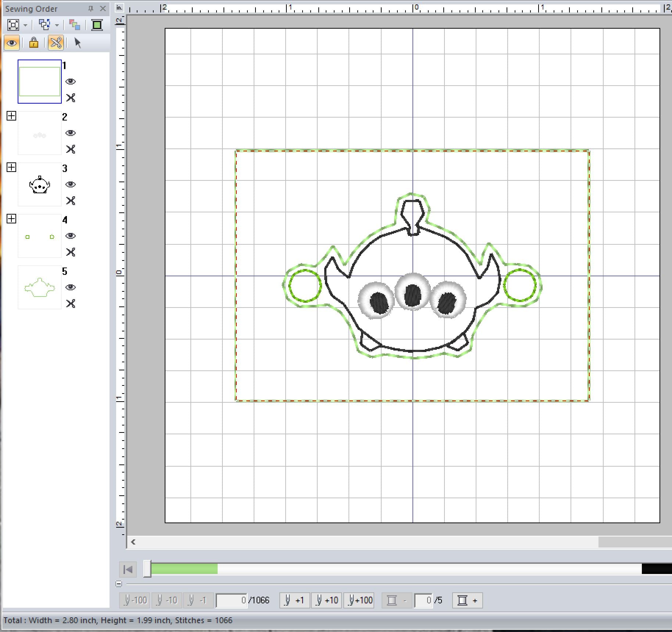
Task: Click the green hoop/frame toolbar icon
Action: (97, 25)
